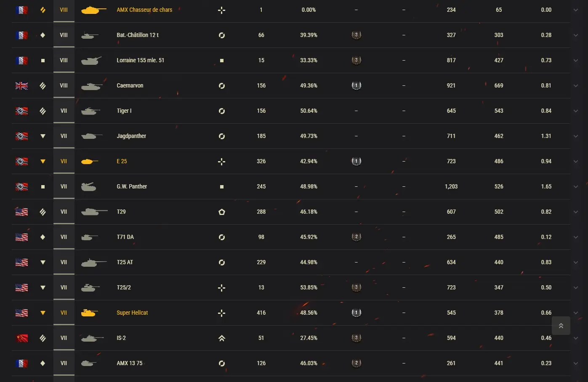Viewport: 588px width, 382px height.
Task: Click the mastery badge on T71 DA row
Action: tap(356, 237)
